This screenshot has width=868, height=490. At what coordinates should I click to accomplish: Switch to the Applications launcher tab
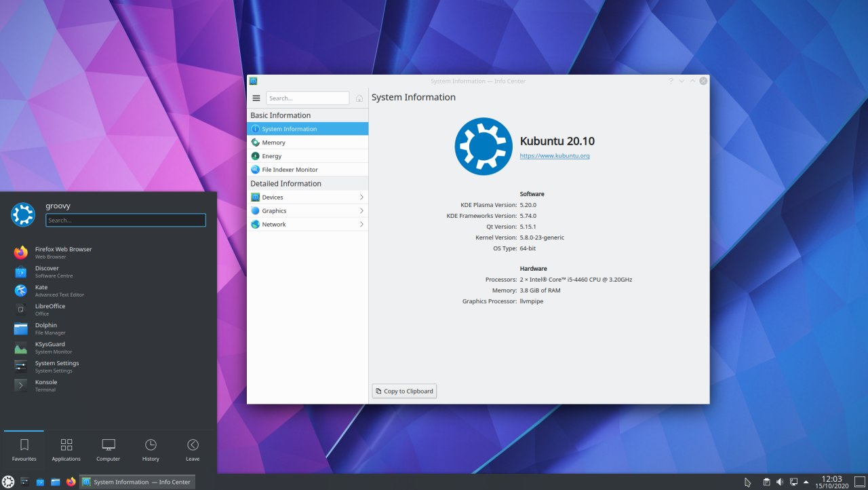tap(66, 450)
